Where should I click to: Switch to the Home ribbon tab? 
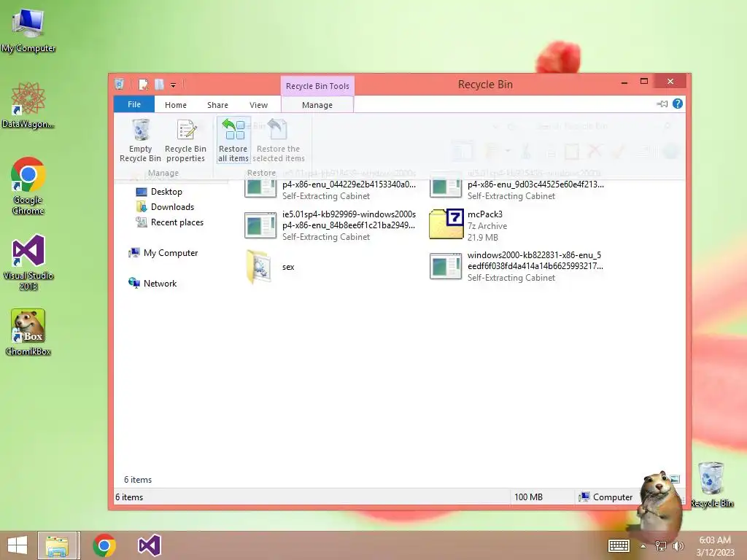[176, 105]
